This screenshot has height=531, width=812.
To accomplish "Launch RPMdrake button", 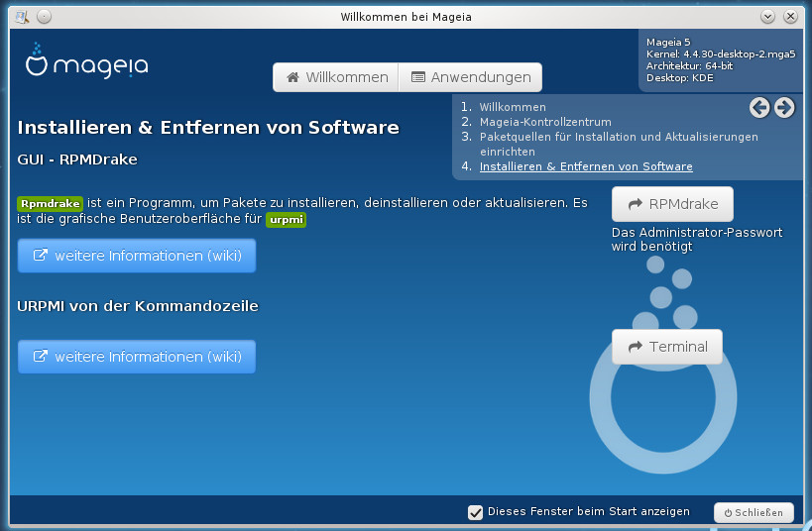I will click(x=672, y=204).
